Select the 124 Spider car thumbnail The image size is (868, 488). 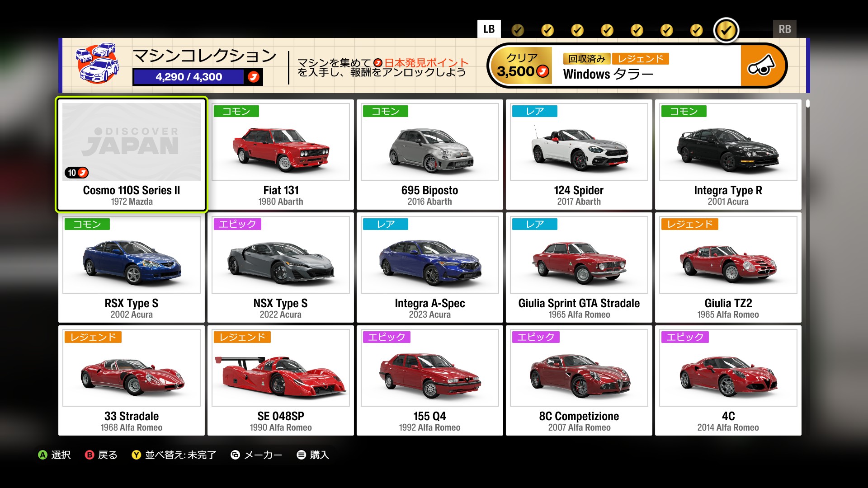(x=579, y=142)
